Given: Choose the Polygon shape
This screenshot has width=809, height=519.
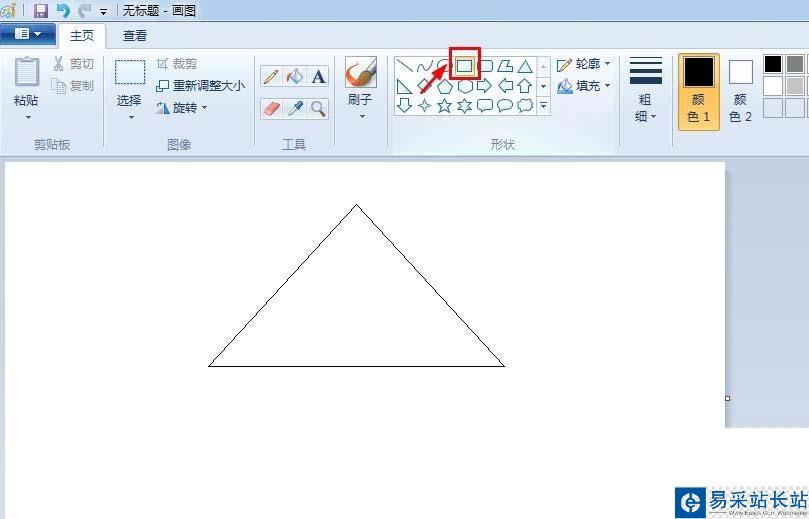Looking at the screenshot, I should coord(505,66).
